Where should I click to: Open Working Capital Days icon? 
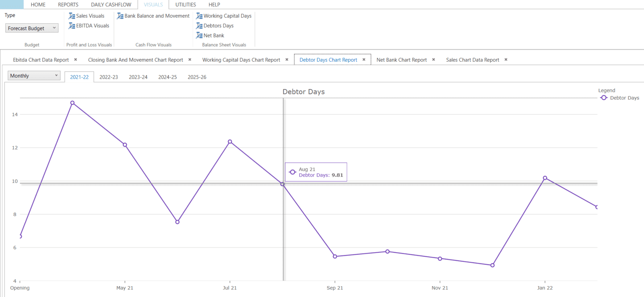pyautogui.click(x=199, y=16)
